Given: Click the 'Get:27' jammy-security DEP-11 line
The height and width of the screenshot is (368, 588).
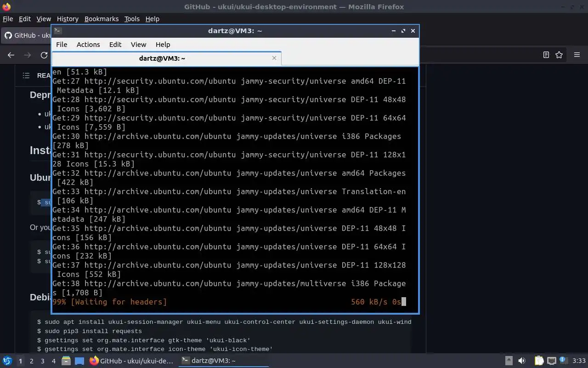Looking at the screenshot, I should pyautogui.click(x=229, y=86).
